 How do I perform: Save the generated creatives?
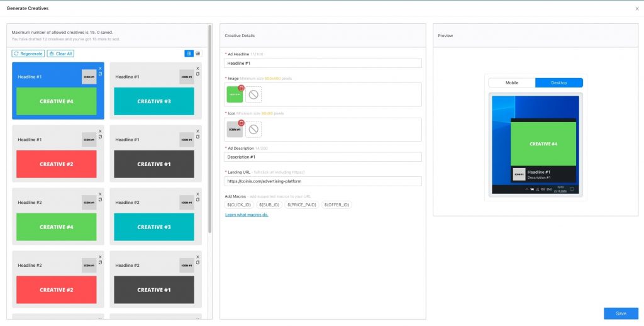tap(621, 313)
